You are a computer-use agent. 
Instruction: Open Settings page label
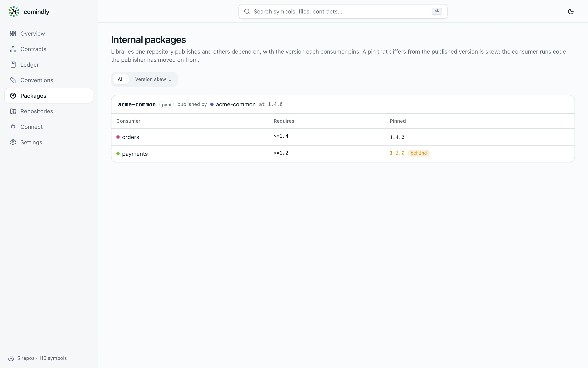point(31,142)
